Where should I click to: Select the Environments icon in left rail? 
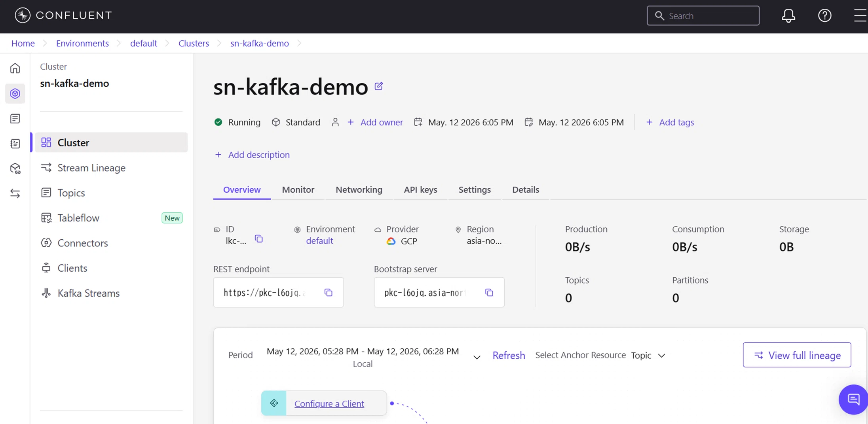coord(15,94)
